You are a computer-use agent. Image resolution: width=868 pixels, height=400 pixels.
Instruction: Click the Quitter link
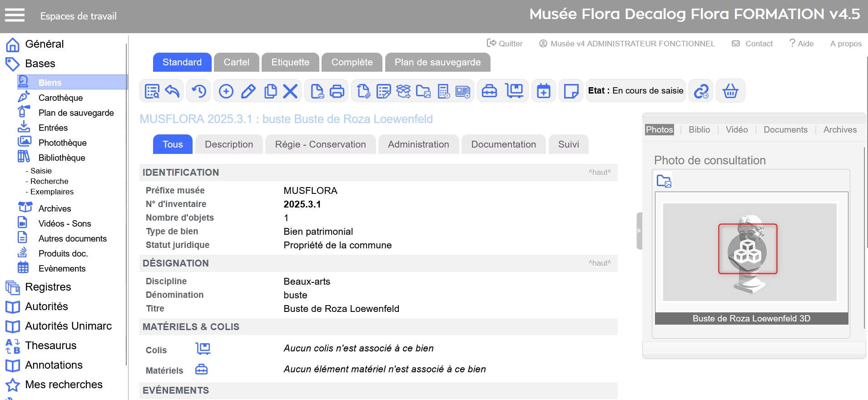tap(505, 44)
